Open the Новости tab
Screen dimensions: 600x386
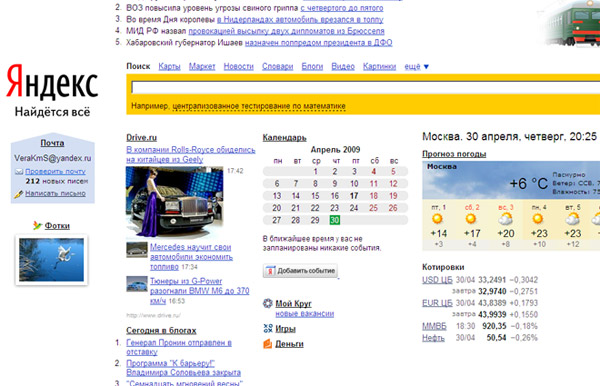(x=239, y=67)
